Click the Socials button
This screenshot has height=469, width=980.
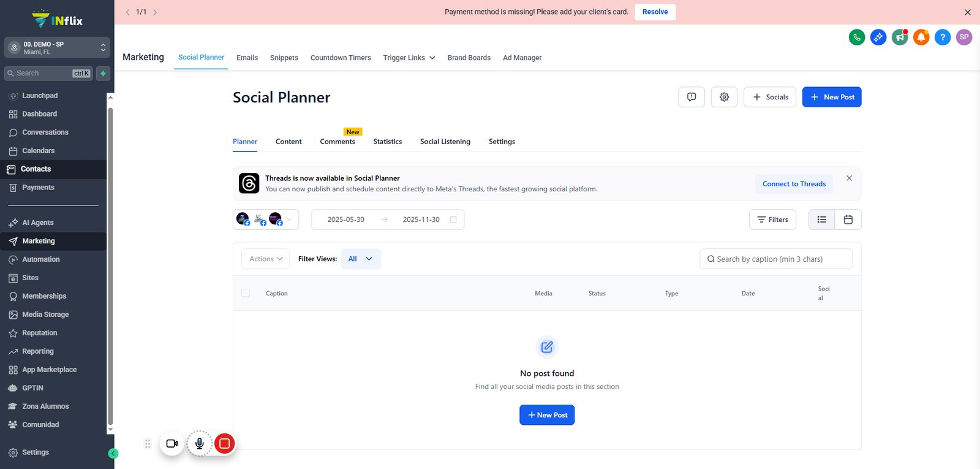[x=770, y=97]
